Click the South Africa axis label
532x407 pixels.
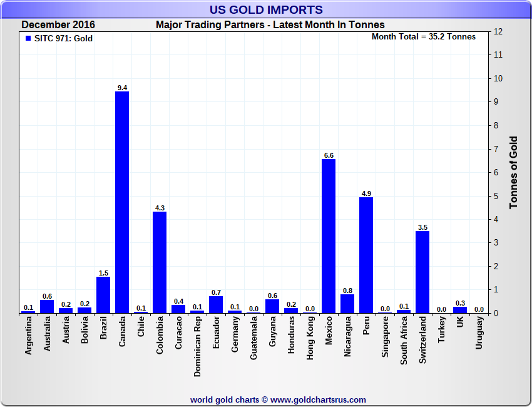pyautogui.click(x=404, y=341)
